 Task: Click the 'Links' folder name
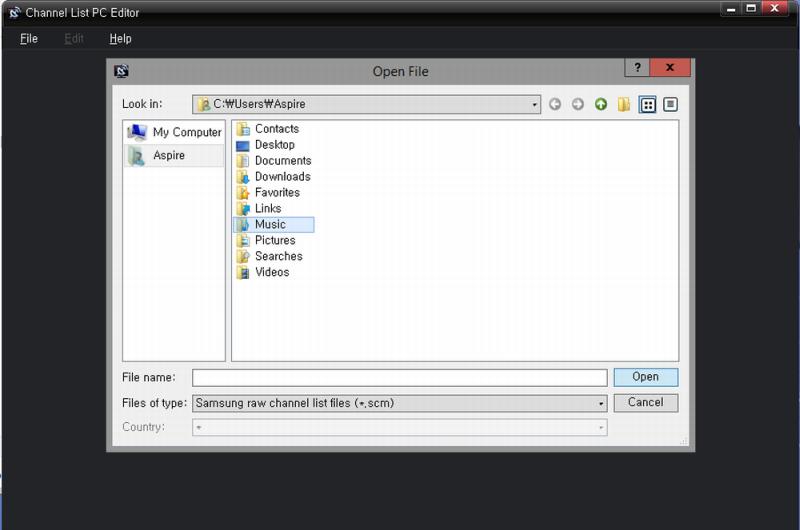[x=268, y=208]
